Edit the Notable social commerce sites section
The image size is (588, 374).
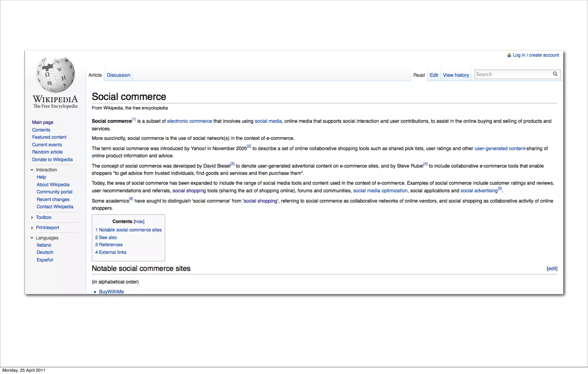[x=552, y=269]
